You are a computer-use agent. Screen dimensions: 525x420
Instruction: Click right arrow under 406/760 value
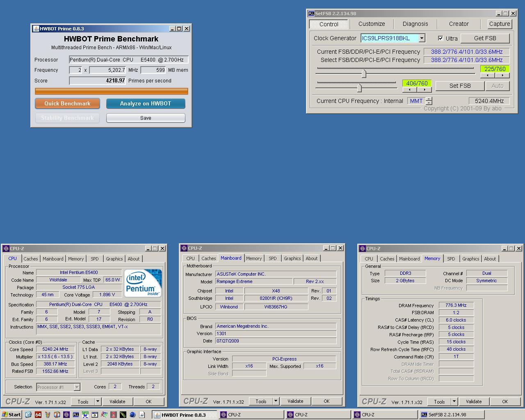coord(425,89)
